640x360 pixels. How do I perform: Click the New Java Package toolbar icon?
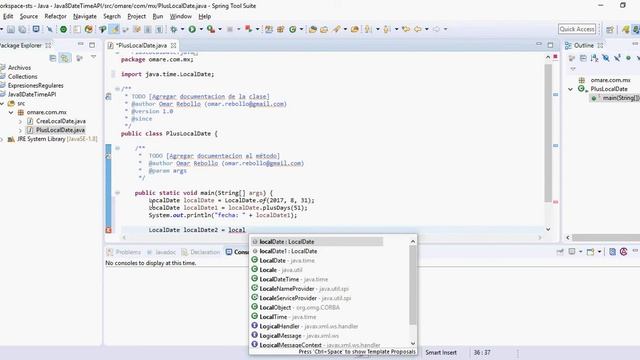(x=280, y=29)
